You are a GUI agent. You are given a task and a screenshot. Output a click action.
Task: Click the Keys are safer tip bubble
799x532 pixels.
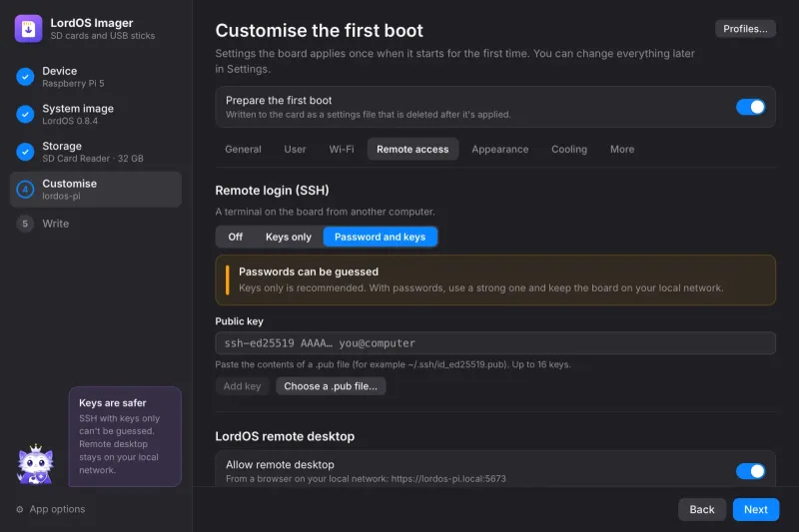[x=125, y=436]
